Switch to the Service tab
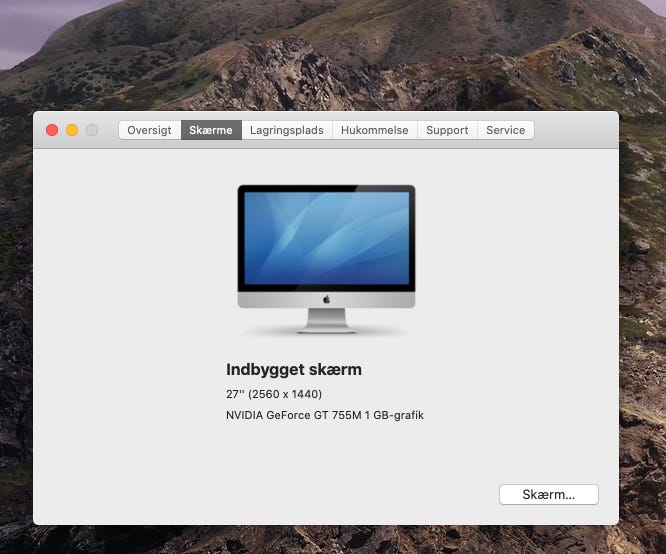 click(x=505, y=130)
